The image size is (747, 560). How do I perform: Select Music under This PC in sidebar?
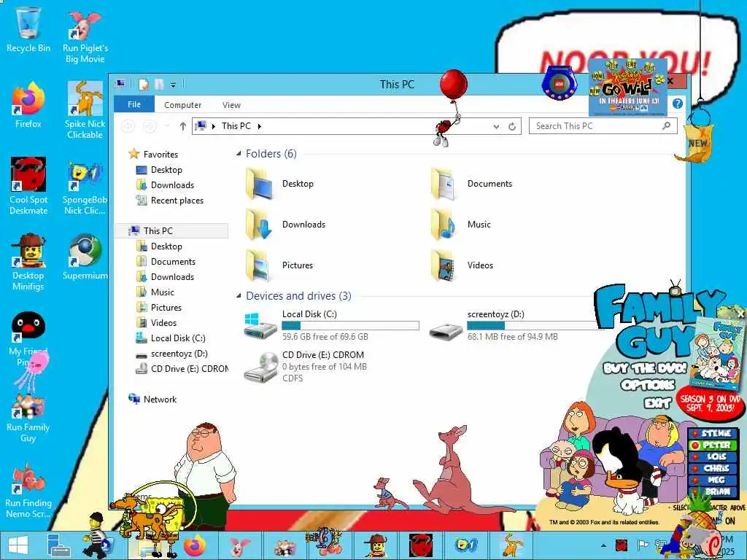[x=163, y=292]
